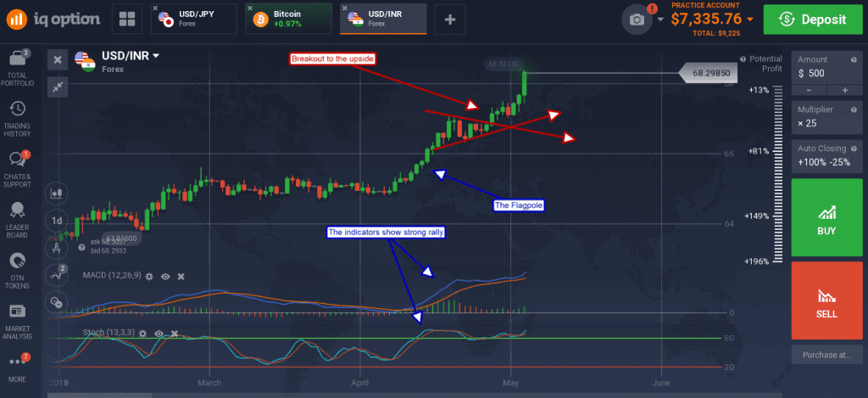This screenshot has width=868, height=398.
Task: Click the round tool button below indicators
Action: [57, 301]
